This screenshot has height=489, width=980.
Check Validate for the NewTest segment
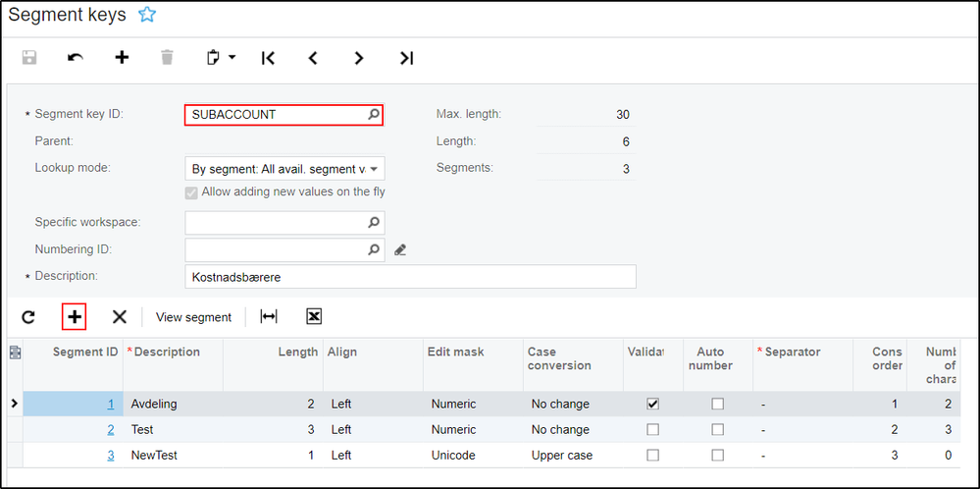(653, 455)
